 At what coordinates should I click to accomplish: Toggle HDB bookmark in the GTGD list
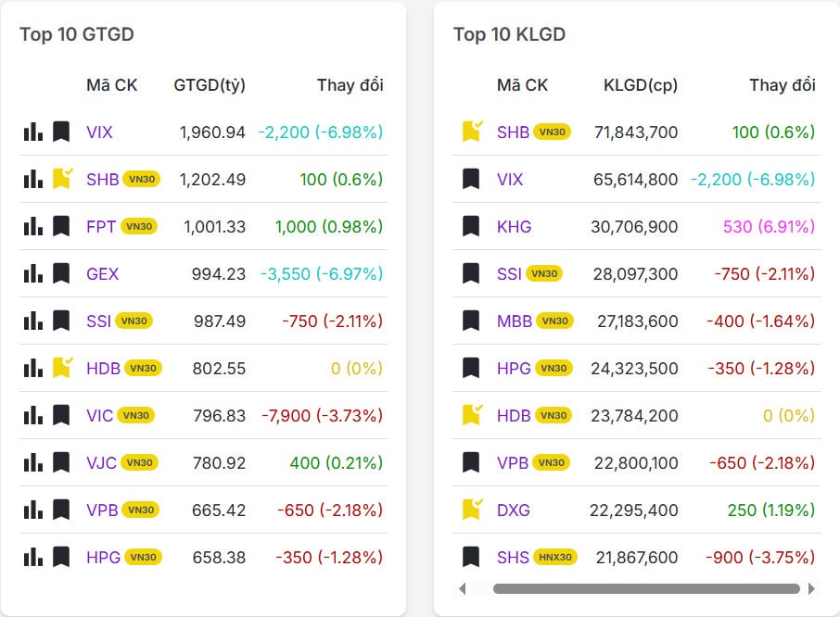pyautogui.click(x=60, y=368)
